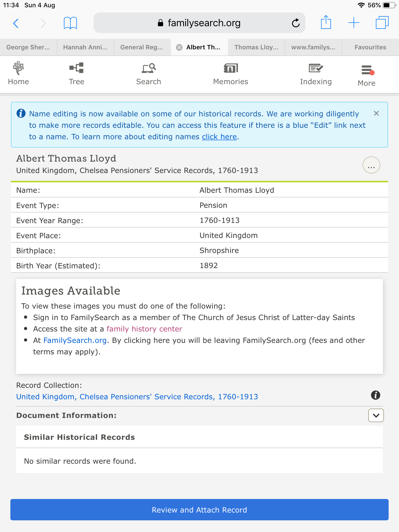Follow the 'click here' link
The width and height of the screenshot is (399, 532).
(220, 137)
